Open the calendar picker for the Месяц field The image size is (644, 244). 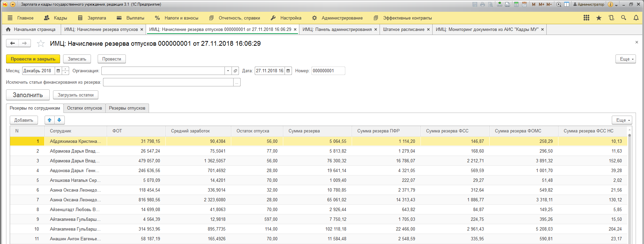(x=58, y=71)
